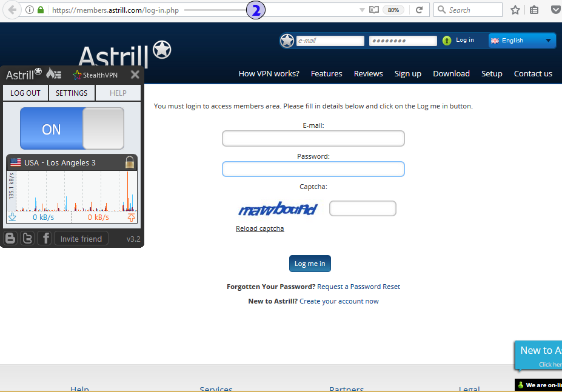The height and width of the screenshot is (392, 562).
Task: Open bookmarks list icon
Action: click(x=534, y=10)
